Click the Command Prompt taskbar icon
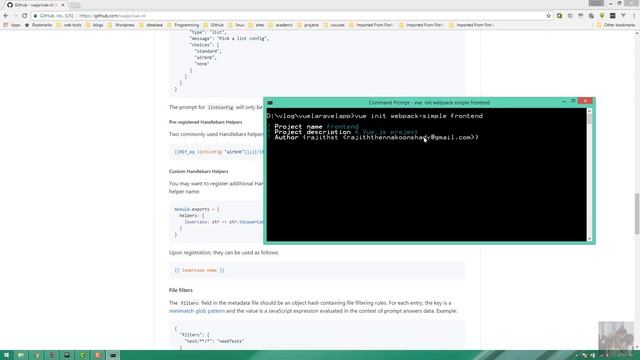 point(113,355)
